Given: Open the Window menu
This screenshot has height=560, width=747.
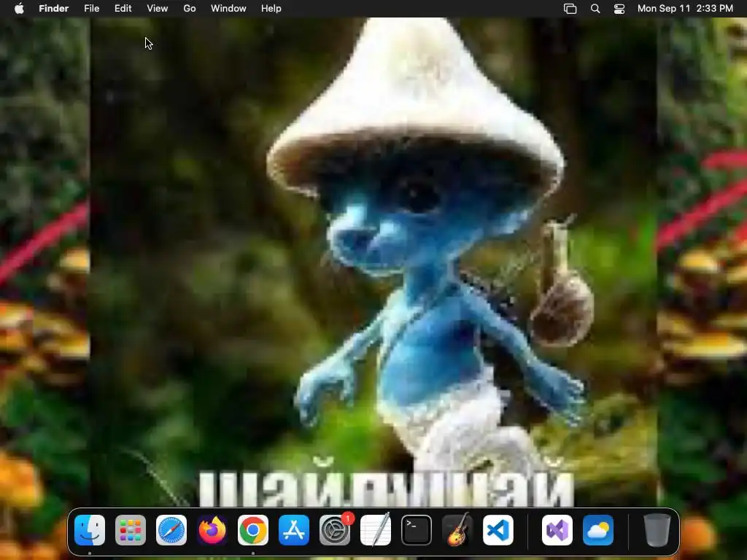Looking at the screenshot, I should click(x=228, y=9).
